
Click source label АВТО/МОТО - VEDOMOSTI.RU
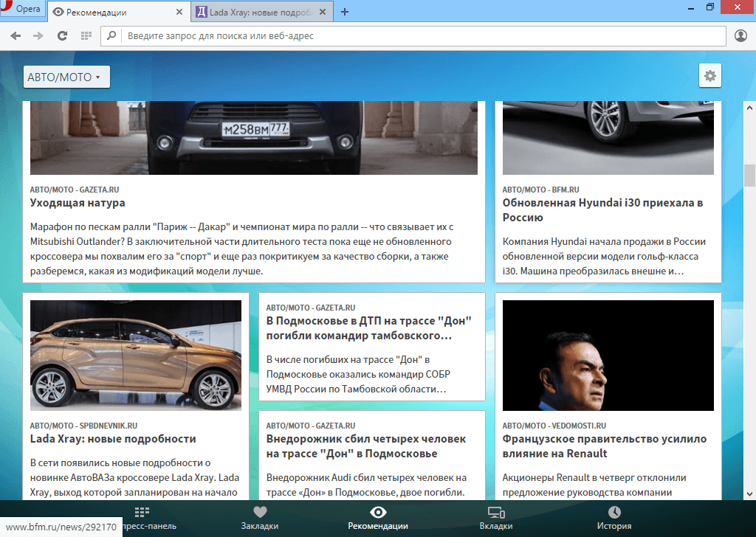554,426
